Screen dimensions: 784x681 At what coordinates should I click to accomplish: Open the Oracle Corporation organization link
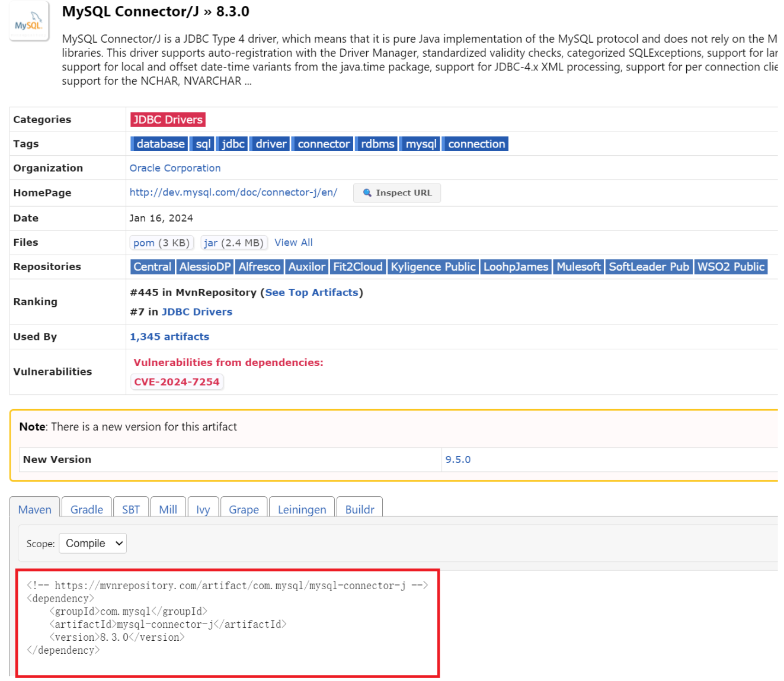[175, 168]
